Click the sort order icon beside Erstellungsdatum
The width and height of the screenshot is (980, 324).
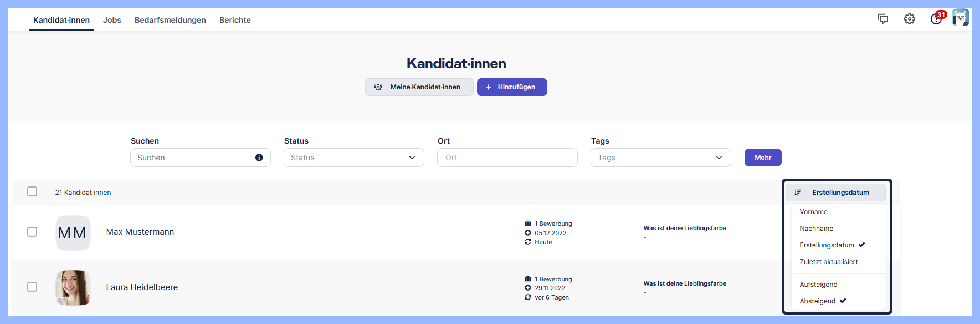pos(798,193)
